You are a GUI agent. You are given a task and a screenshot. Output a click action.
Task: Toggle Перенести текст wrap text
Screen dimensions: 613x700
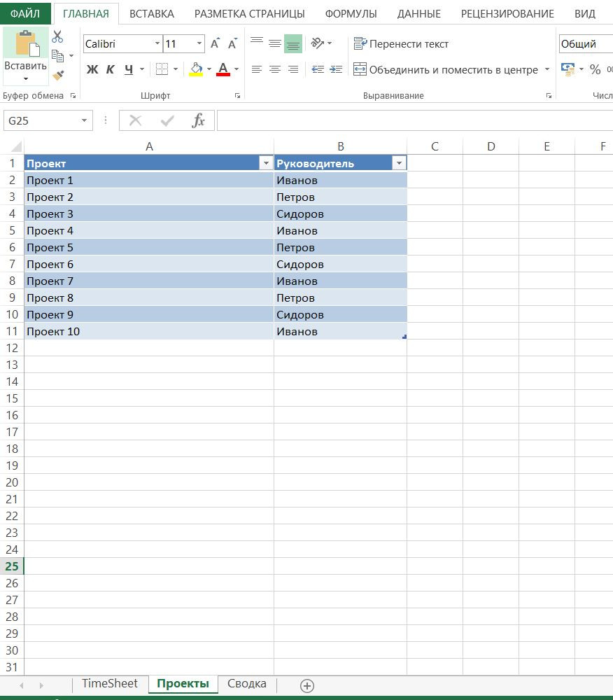[x=401, y=44]
